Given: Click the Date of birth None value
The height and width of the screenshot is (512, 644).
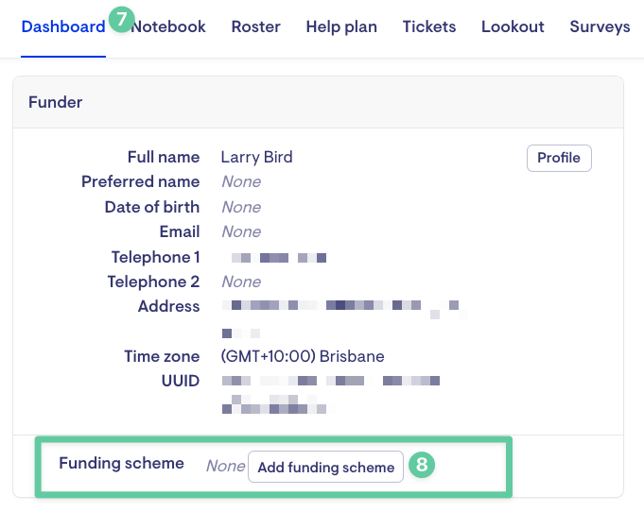Looking at the screenshot, I should pos(242,207).
